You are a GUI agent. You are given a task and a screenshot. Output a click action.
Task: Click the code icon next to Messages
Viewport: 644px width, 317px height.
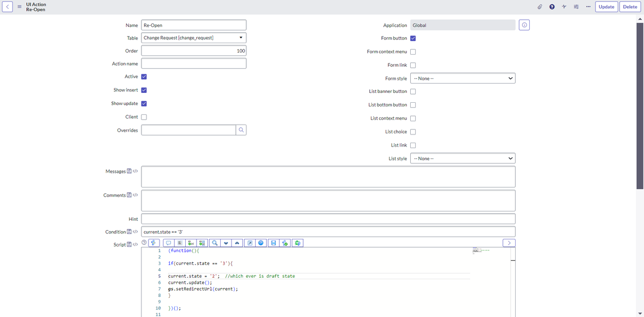[x=135, y=171]
